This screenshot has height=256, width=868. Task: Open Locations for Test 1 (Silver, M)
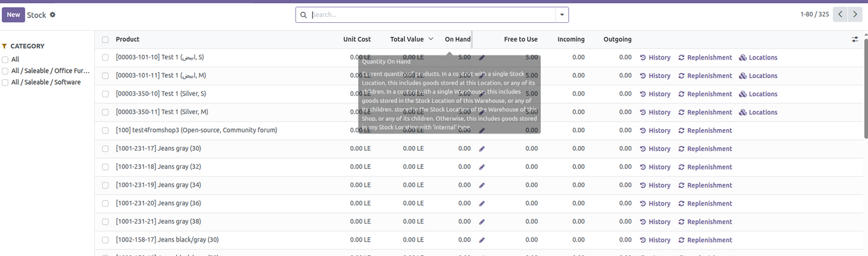point(758,112)
